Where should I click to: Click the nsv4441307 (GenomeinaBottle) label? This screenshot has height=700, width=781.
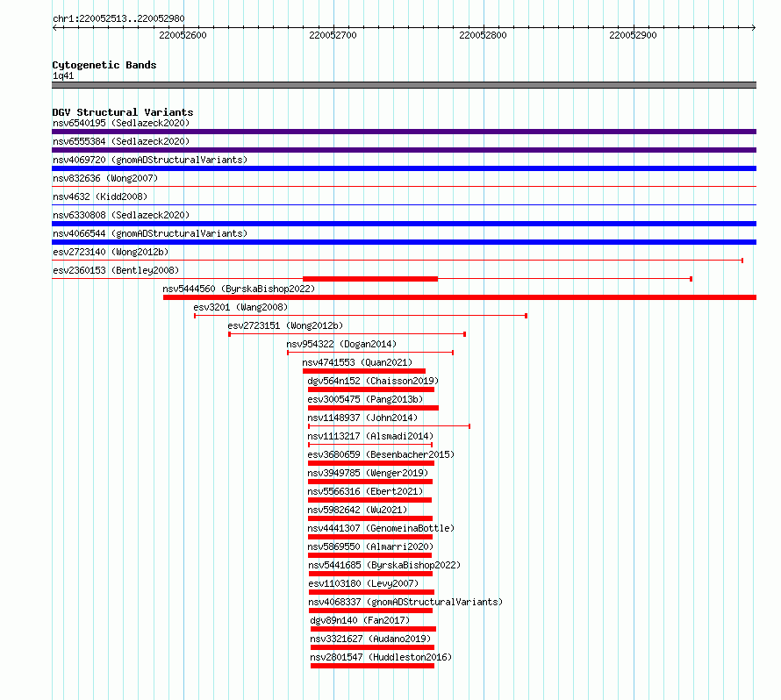[x=381, y=528]
